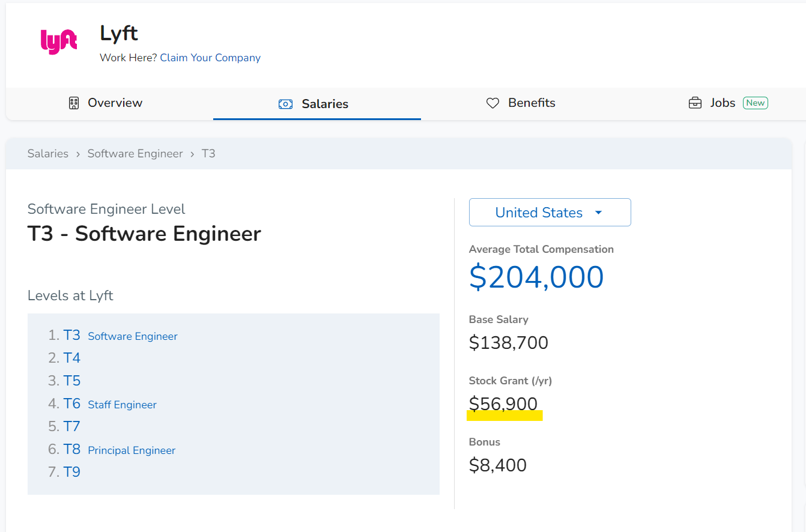
Task: Open the T4 level link
Action: click(x=72, y=358)
